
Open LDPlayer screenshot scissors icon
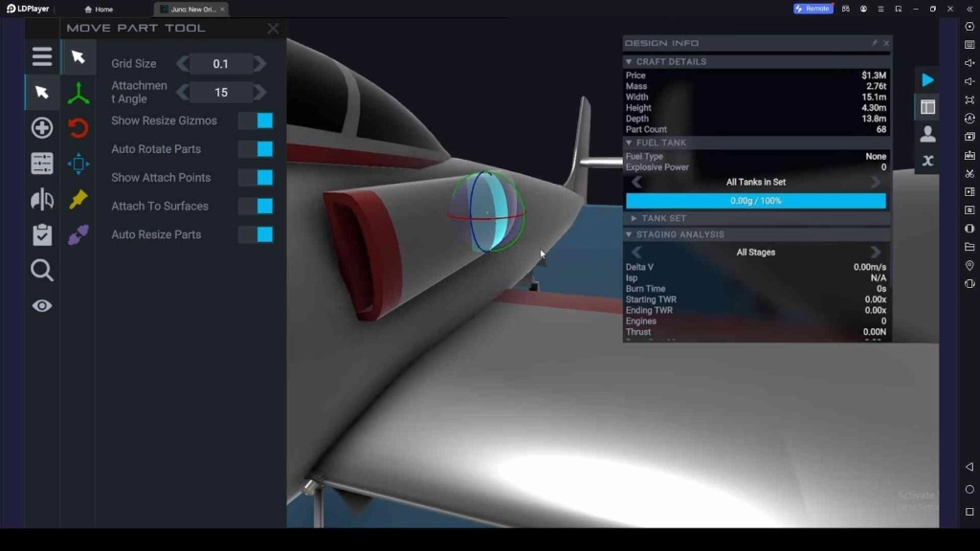coord(969,174)
